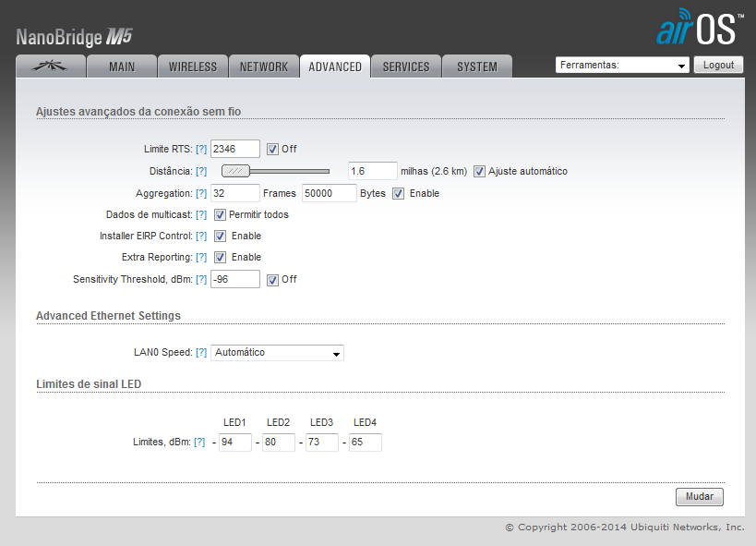Click the 'milhas (2.6 km)' text
Image resolution: width=756 pixels, height=546 pixels.
point(434,172)
